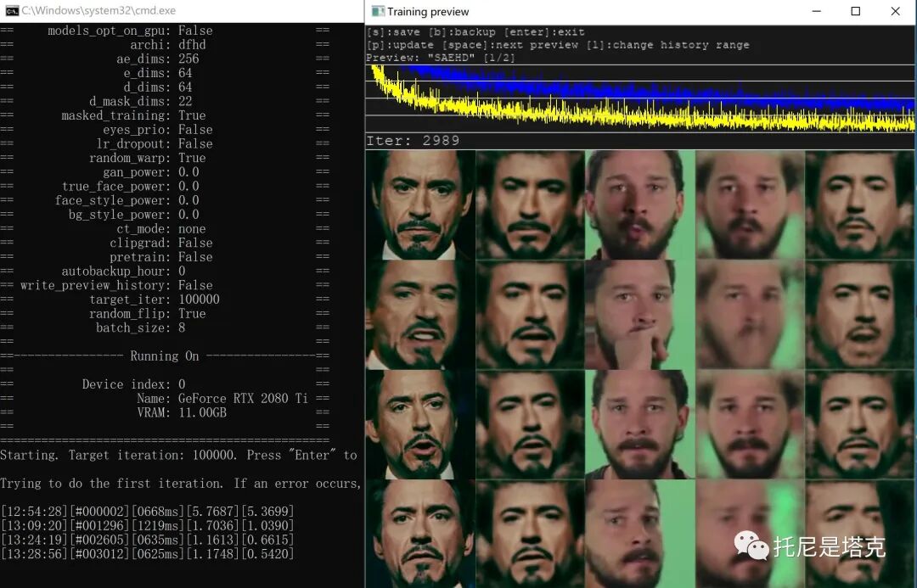
Task: Click the 'e_dims: 64' line
Action: (157, 72)
